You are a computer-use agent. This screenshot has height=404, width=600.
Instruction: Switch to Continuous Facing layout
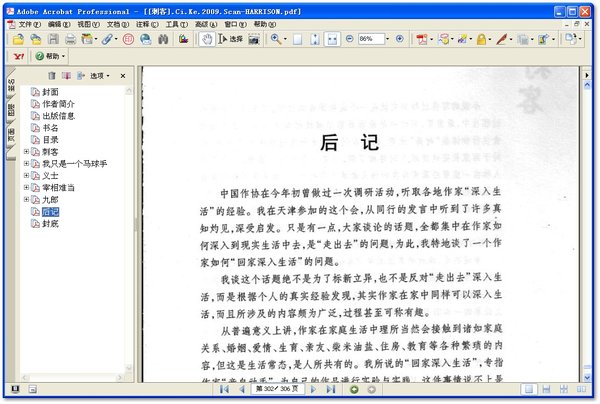(x=564, y=389)
